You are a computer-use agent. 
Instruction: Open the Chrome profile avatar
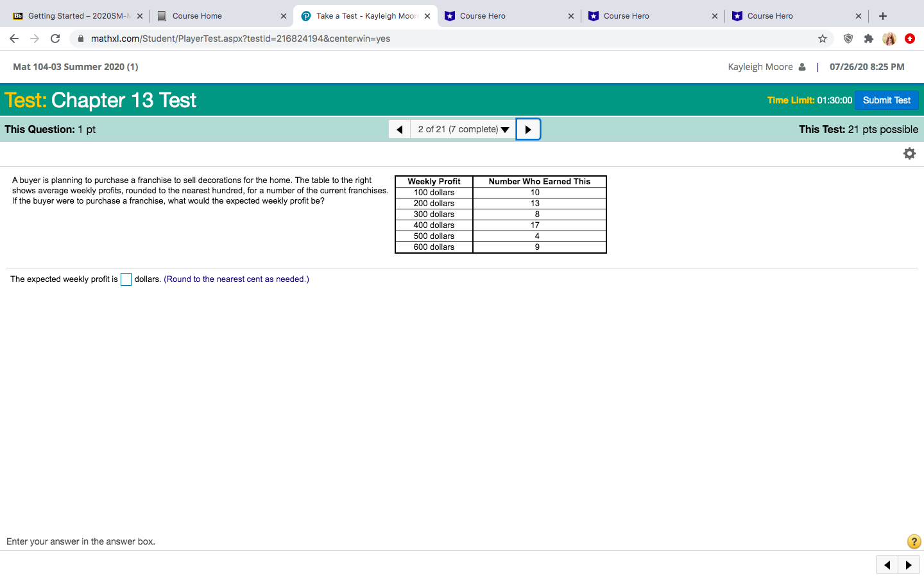click(889, 39)
